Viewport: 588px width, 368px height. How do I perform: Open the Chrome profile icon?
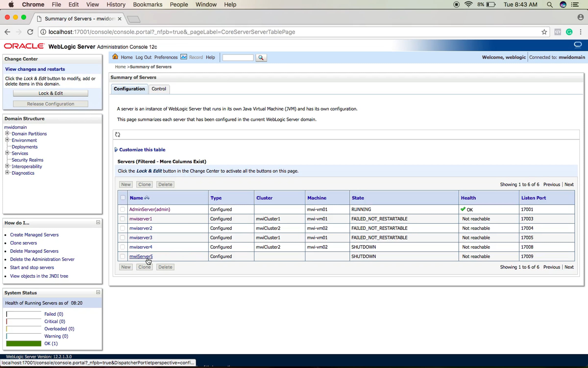click(x=580, y=17)
